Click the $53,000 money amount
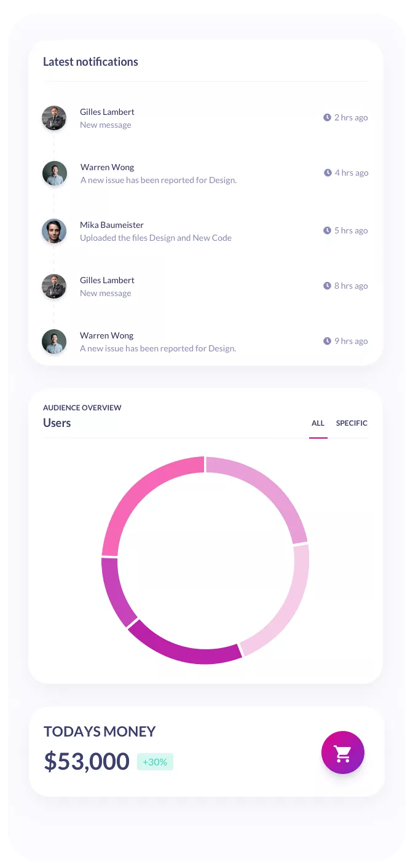The image size is (413, 868). (87, 761)
